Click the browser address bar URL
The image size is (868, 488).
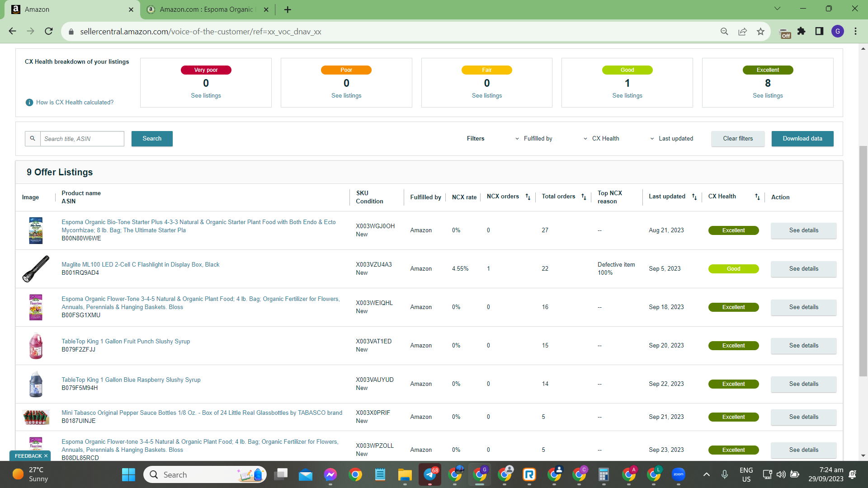pyautogui.click(x=201, y=32)
